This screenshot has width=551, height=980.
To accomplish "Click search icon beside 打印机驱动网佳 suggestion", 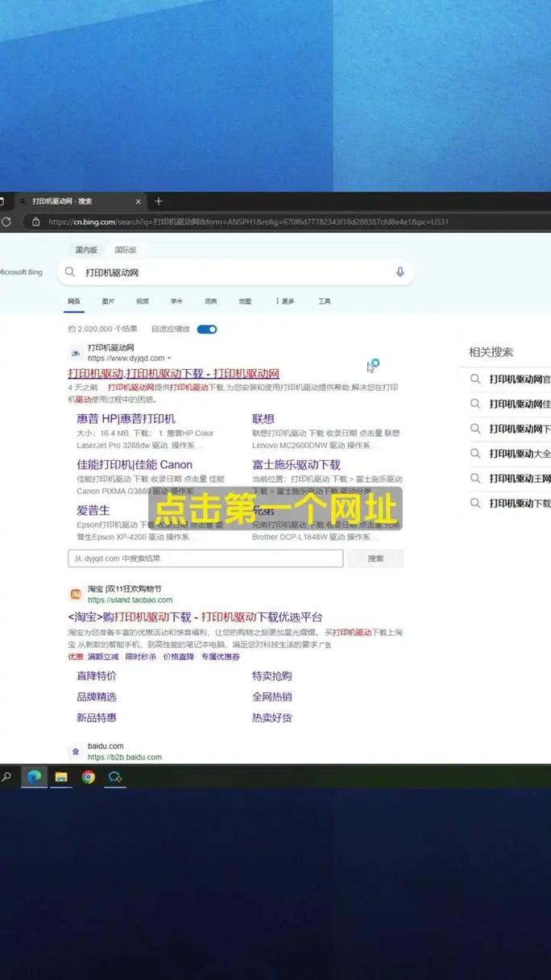I will pyautogui.click(x=475, y=404).
